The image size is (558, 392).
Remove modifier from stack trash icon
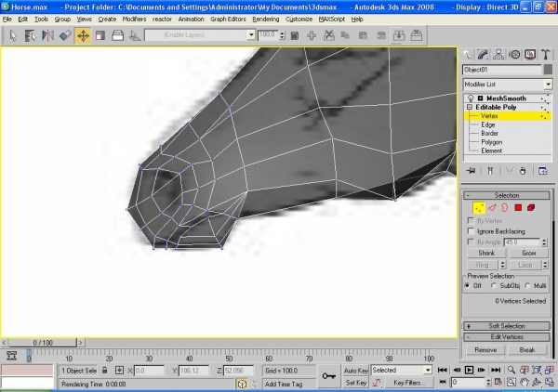[523, 171]
